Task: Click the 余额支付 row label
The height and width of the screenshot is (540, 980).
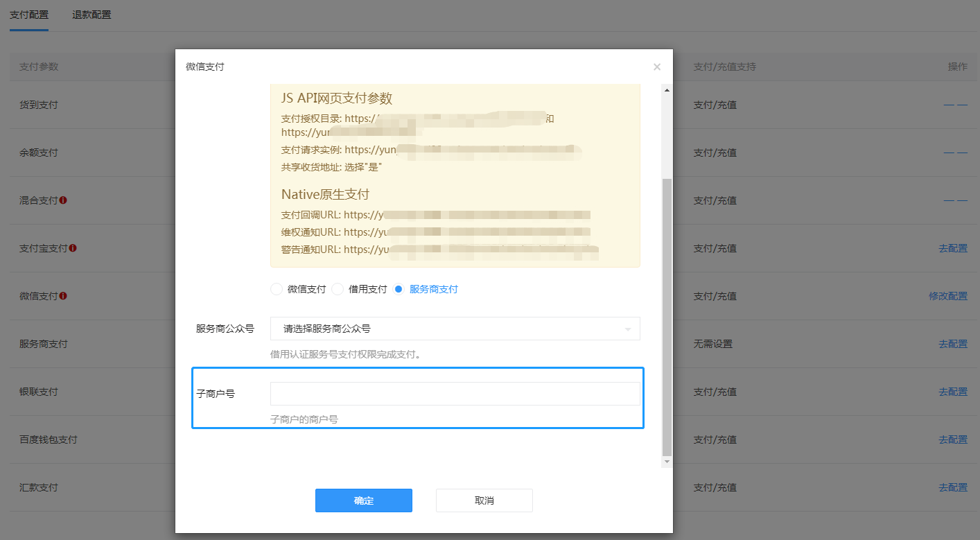Action: [39, 153]
